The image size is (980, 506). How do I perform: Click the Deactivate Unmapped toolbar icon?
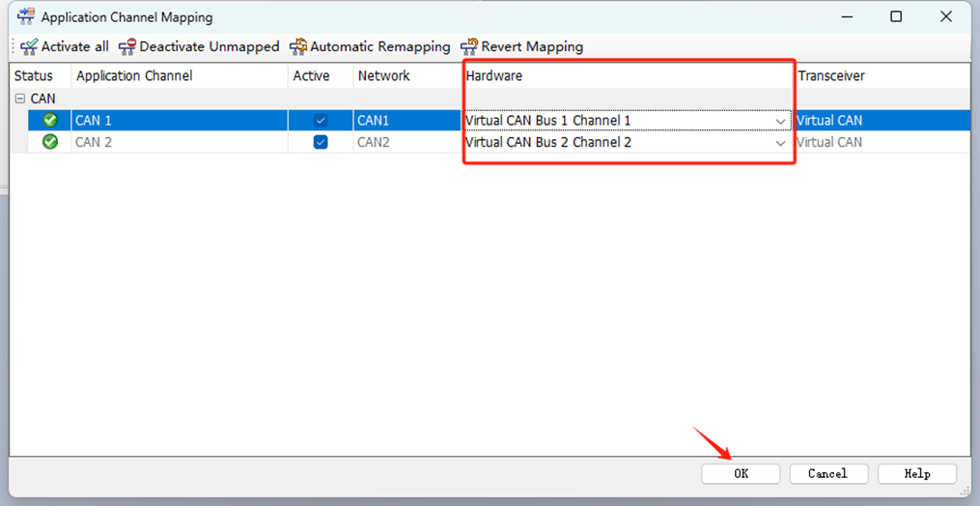126,46
